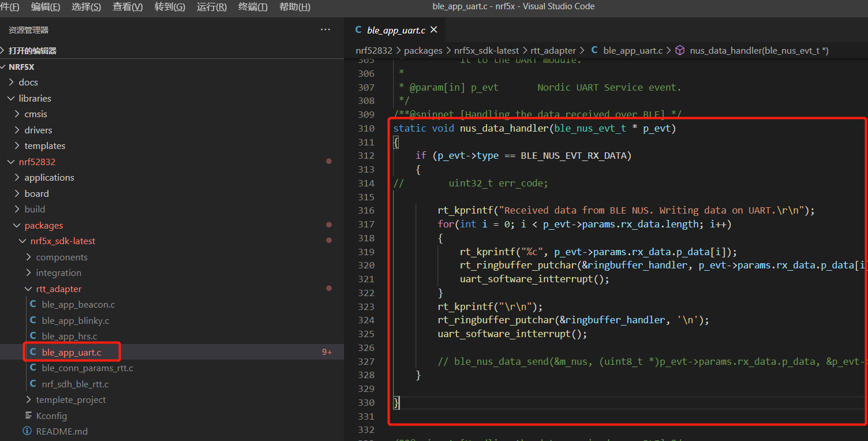Click the closing brace on line 330
Image resolution: width=868 pixels, height=441 pixels.
click(396, 402)
